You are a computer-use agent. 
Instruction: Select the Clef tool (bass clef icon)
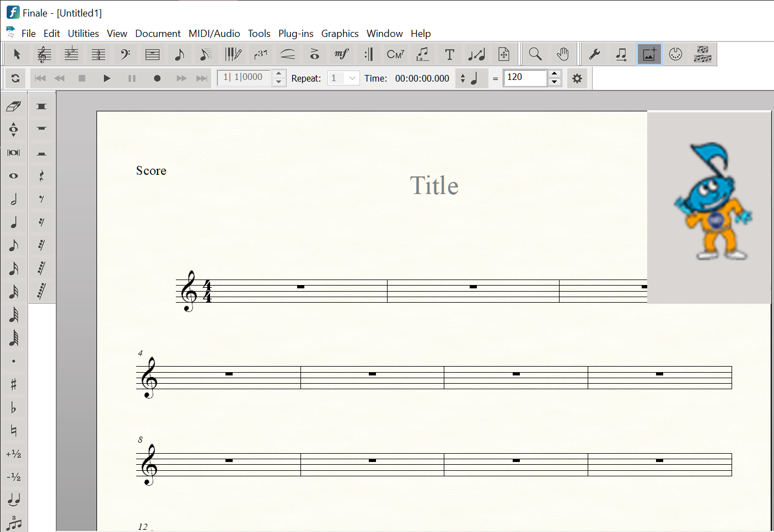click(125, 54)
